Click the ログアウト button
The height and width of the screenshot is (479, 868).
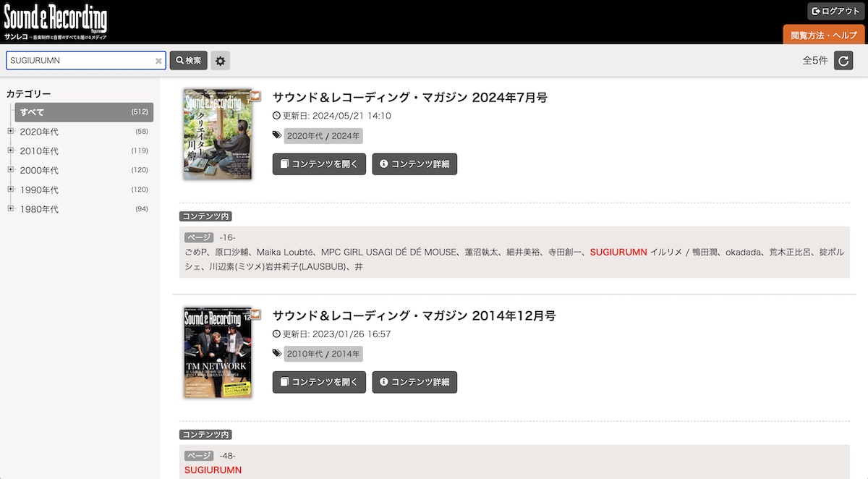pyautogui.click(x=835, y=11)
